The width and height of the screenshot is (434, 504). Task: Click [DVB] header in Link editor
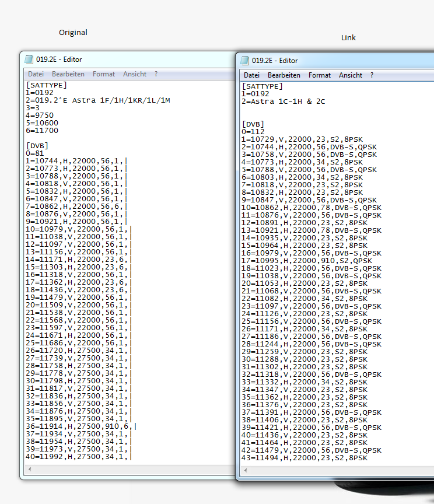[x=253, y=124]
